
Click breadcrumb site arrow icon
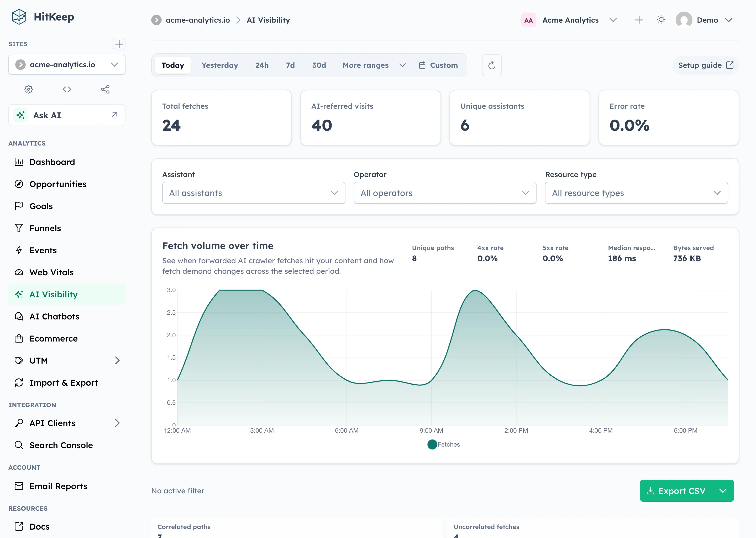click(x=156, y=20)
